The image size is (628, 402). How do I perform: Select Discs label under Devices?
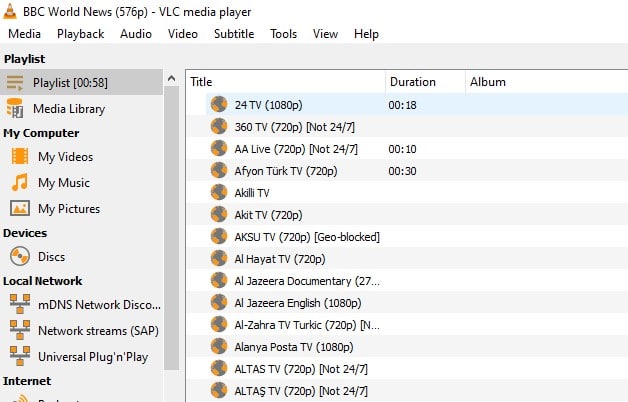(51, 257)
